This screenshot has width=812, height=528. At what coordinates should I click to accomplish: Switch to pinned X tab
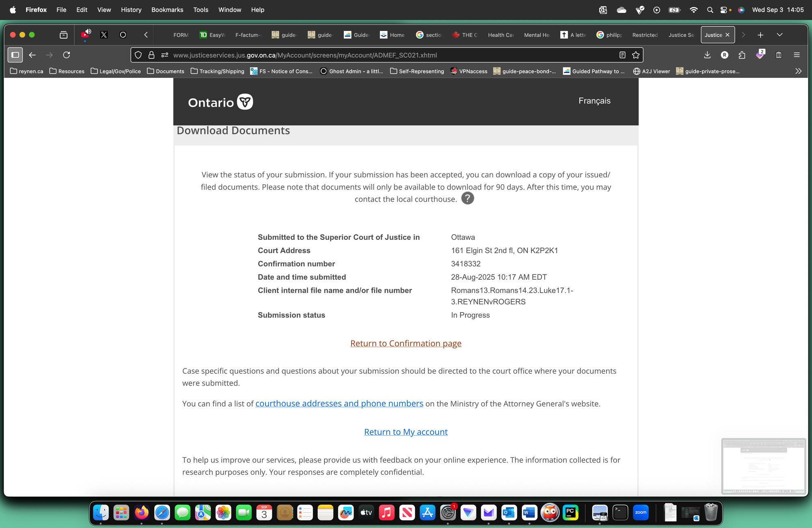tap(104, 35)
